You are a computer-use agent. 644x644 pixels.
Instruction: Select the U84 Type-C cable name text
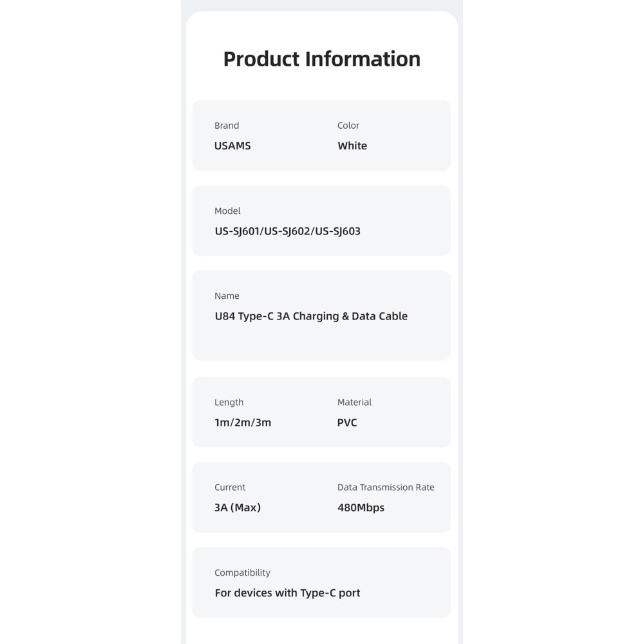tap(311, 316)
